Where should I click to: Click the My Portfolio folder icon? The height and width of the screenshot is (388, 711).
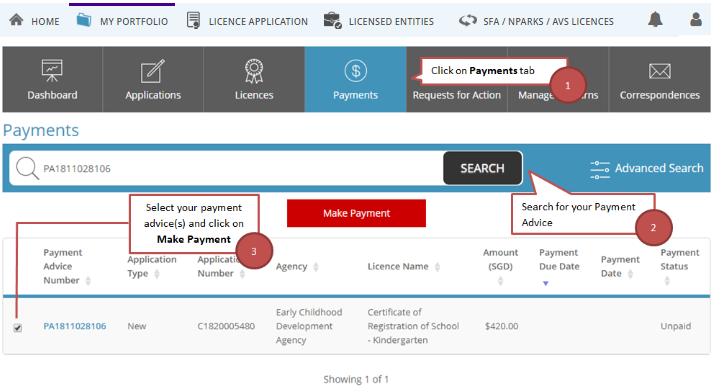[x=84, y=20]
